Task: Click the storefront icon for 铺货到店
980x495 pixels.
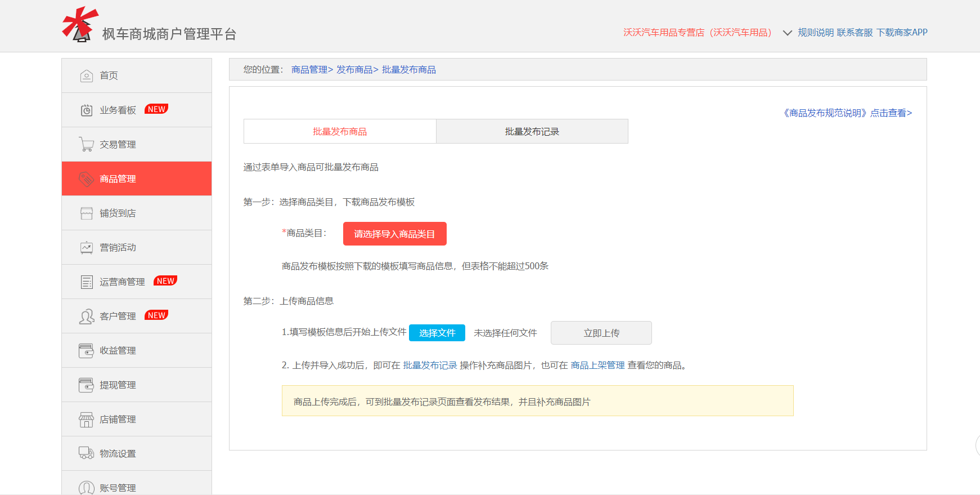Action: point(86,213)
